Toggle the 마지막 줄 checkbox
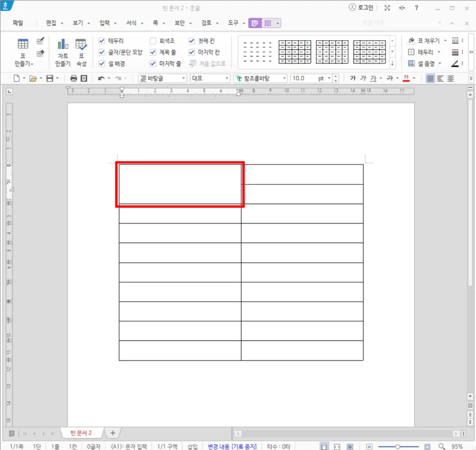 (153, 64)
